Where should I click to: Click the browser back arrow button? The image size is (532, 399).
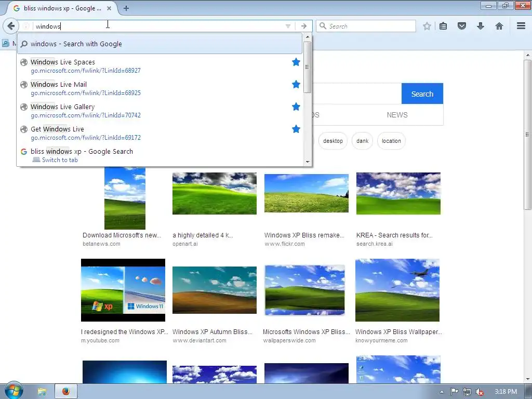pos(10,26)
